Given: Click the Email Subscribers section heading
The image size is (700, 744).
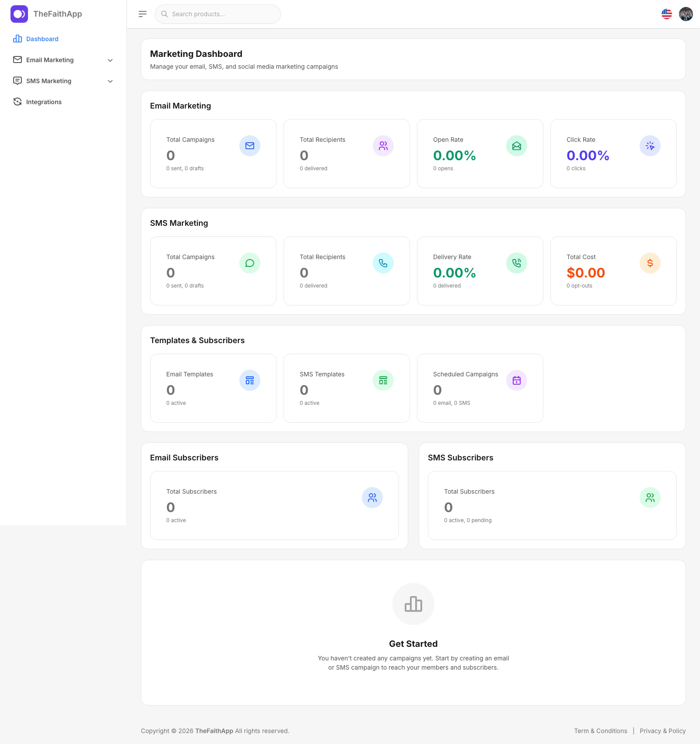Looking at the screenshot, I should click(x=184, y=458).
